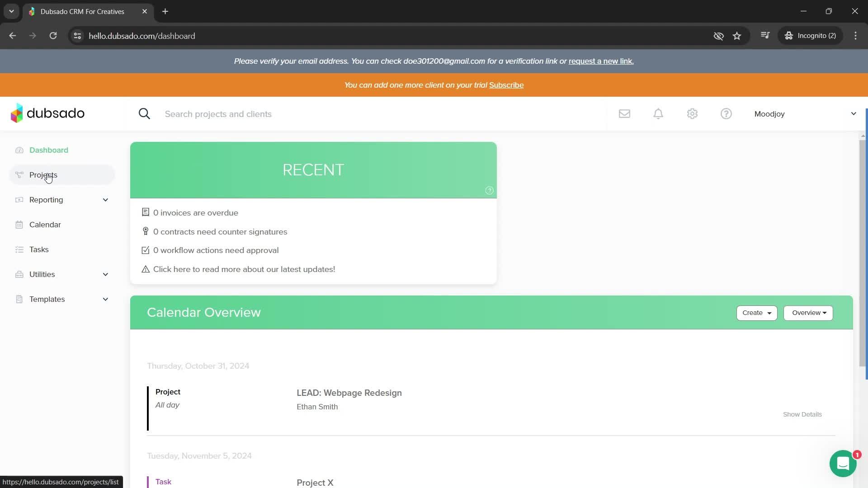Open a new browser tab
868x488 pixels.
[165, 11]
